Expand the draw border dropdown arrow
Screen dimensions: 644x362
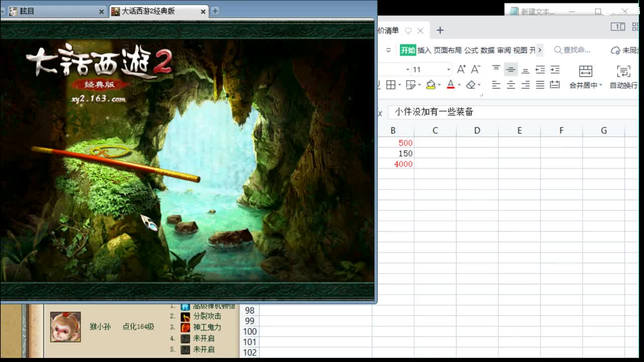(420, 85)
